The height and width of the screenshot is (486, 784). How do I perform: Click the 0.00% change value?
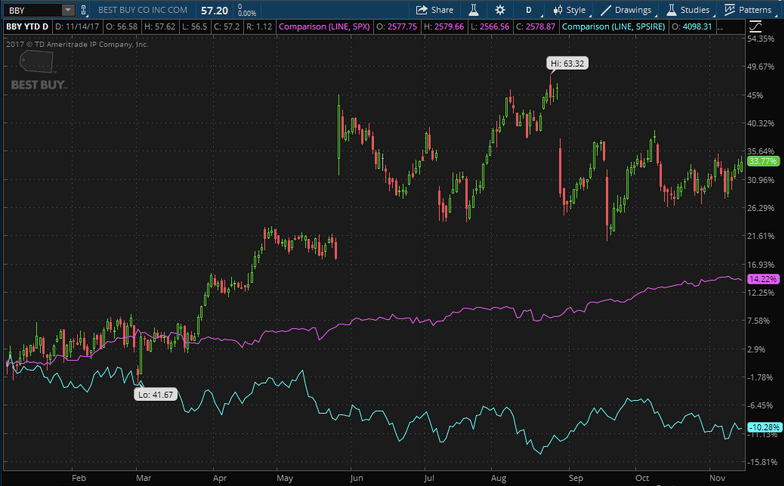(x=247, y=14)
